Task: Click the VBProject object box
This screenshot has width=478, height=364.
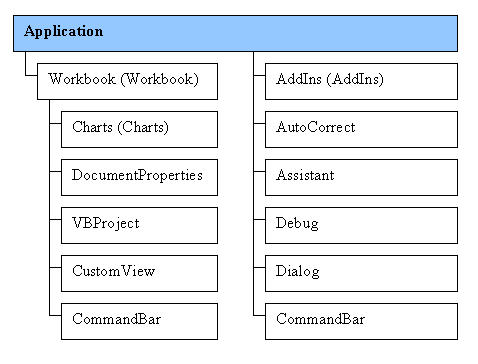Action: (x=139, y=225)
